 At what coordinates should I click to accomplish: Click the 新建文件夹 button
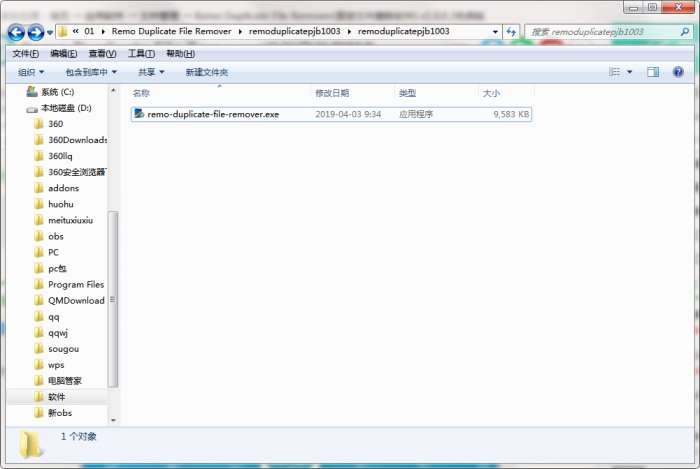pos(207,72)
